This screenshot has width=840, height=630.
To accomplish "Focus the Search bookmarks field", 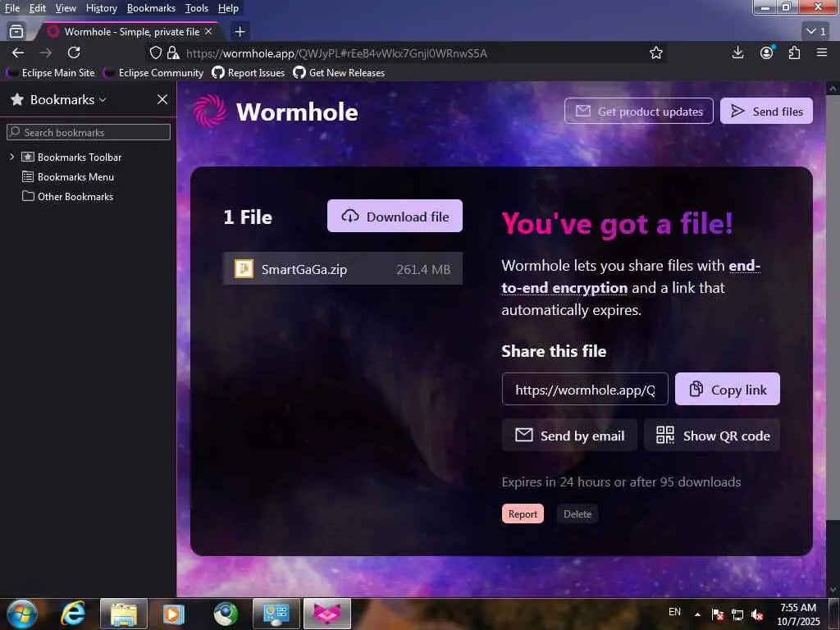I will click(x=89, y=132).
